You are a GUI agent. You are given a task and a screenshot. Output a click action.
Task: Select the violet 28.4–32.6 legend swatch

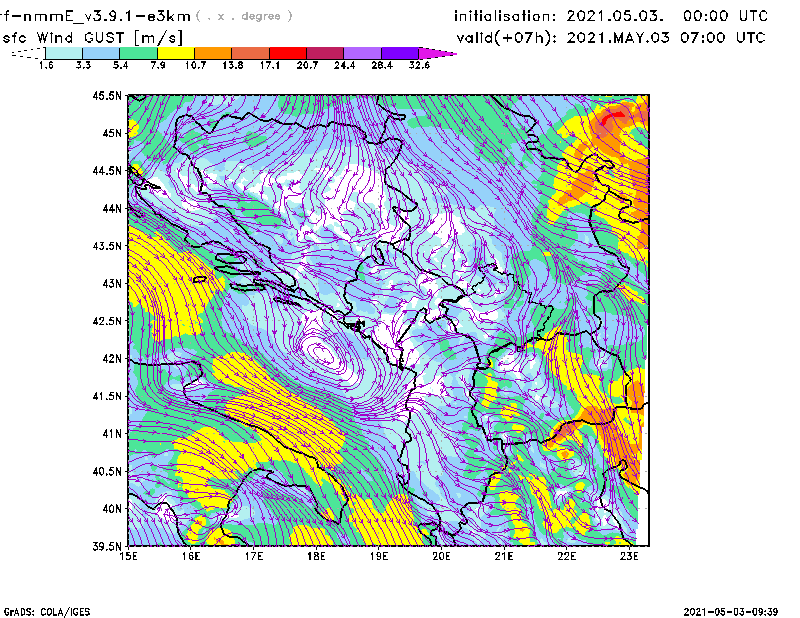coord(400,53)
